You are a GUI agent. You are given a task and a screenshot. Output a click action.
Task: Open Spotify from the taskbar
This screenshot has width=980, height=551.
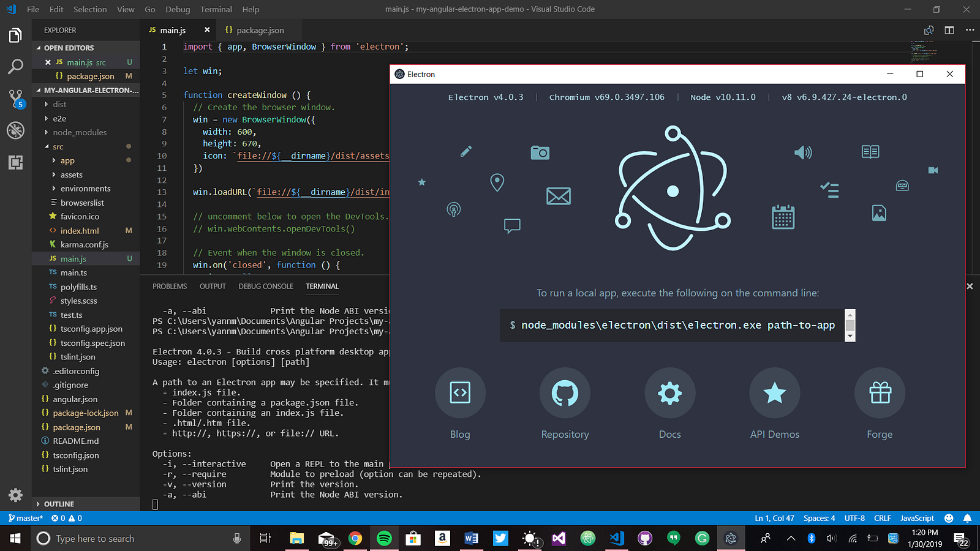click(384, 539)
